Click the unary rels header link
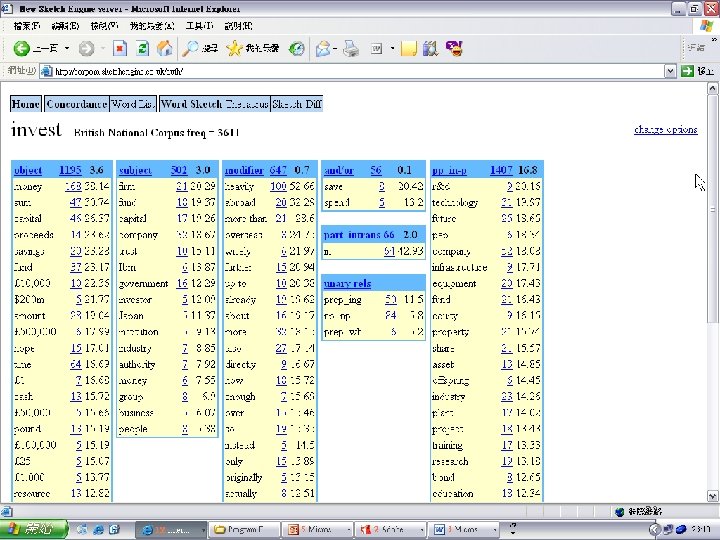Screen dimensions: 720x540 click(x=347, y=284)
